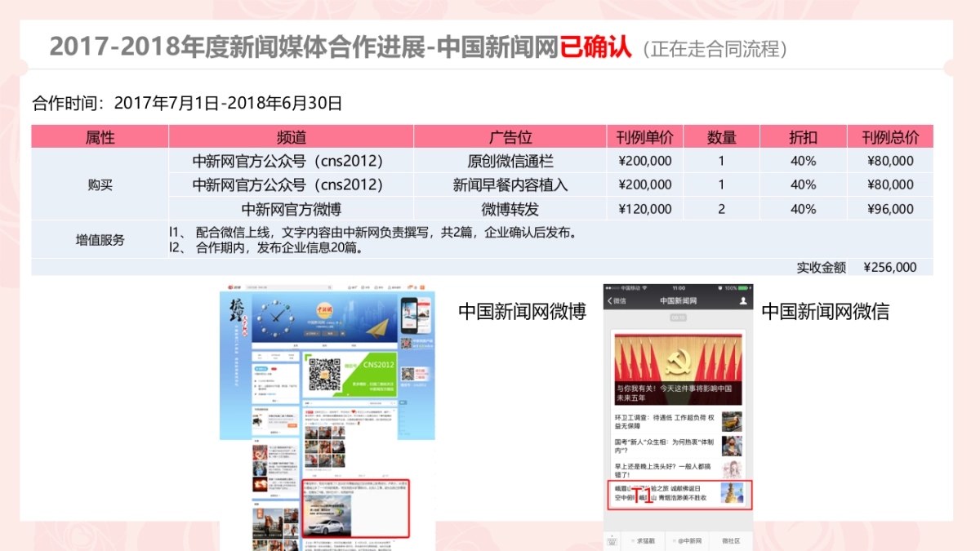The width and height of the screenshot is (980, 551).
Task: Toggle follow on the 中新网 Weibo account
Action: pos(312,333)
